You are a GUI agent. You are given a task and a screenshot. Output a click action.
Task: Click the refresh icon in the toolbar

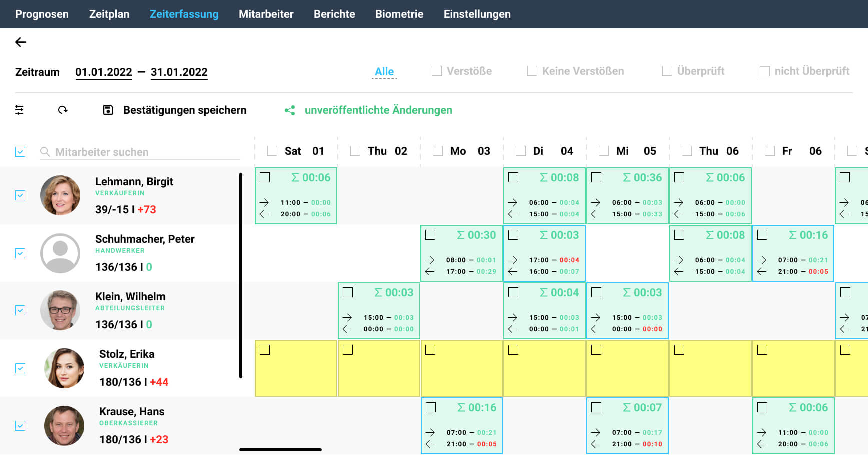pos(63,110)
